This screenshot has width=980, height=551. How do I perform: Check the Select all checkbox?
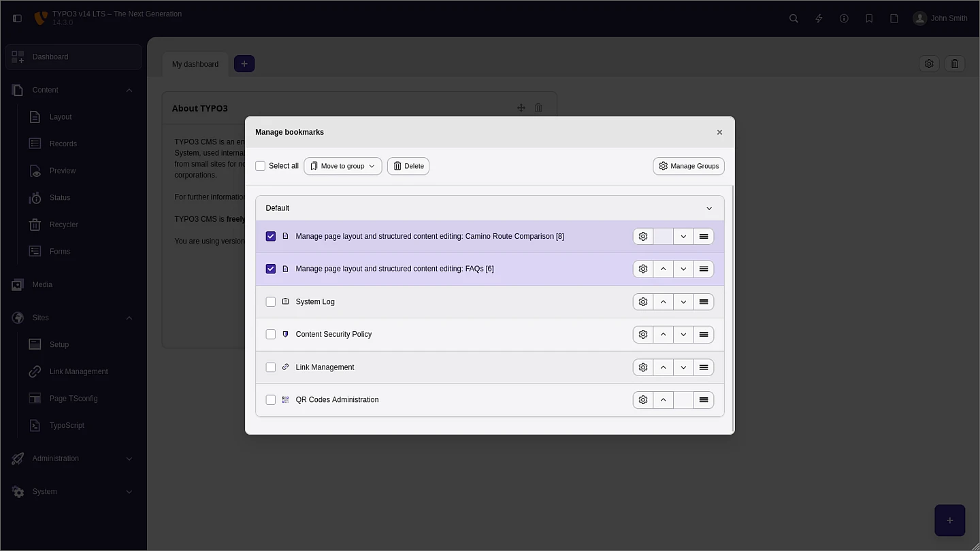pyautogui.click(x=260, y=166)
